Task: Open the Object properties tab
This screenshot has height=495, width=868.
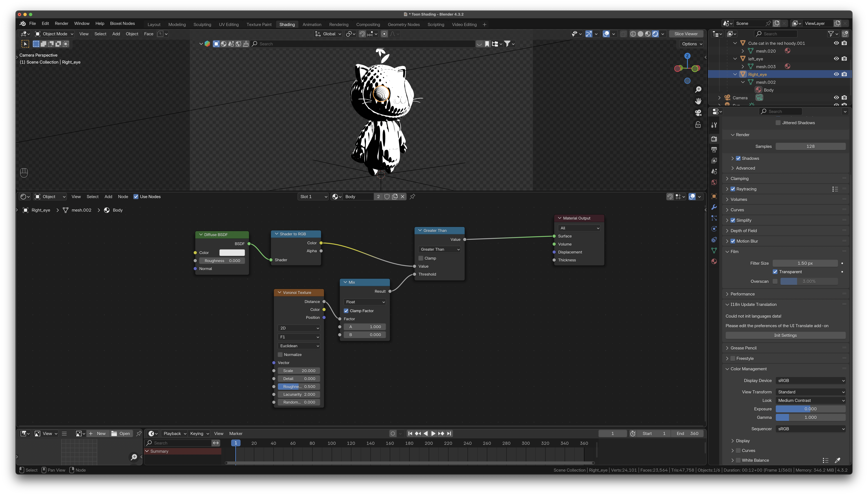Action: (714, 196)
